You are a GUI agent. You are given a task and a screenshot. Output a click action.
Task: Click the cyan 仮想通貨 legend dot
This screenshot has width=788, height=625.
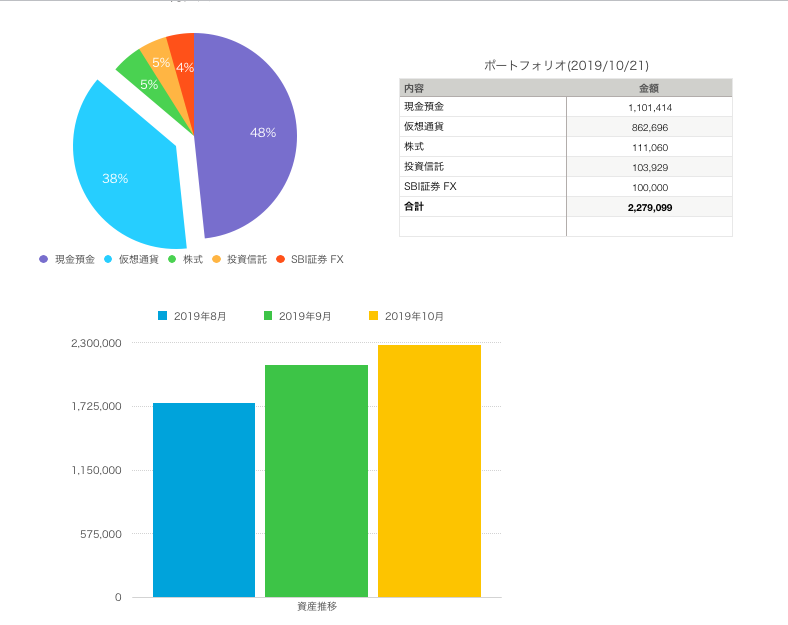108,259
